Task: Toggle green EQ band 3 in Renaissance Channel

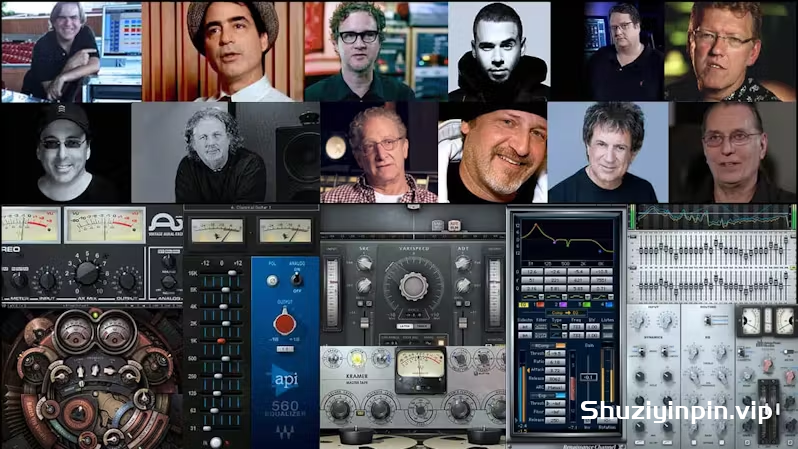Action: point(586,305)
